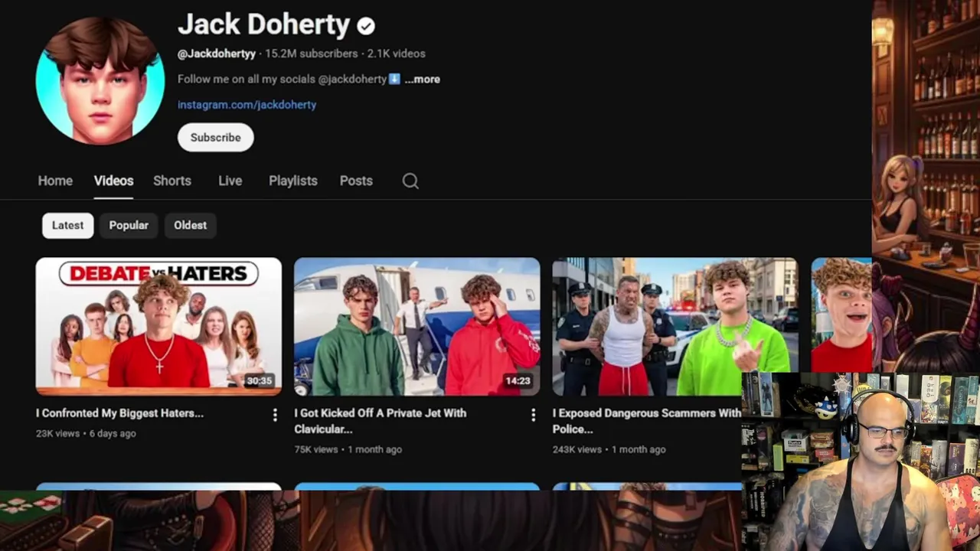Click the '23K views' text under the first video

pos(57,433)
